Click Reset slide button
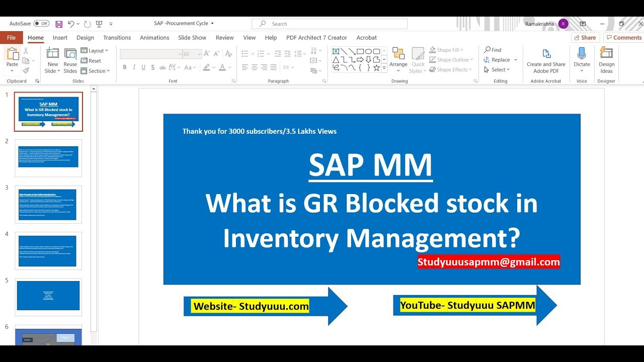 tap(91, 61)
